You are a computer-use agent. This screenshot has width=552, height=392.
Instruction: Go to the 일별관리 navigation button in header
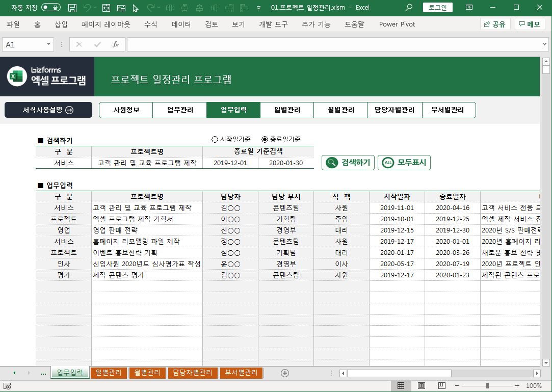[x=287, y=110]
